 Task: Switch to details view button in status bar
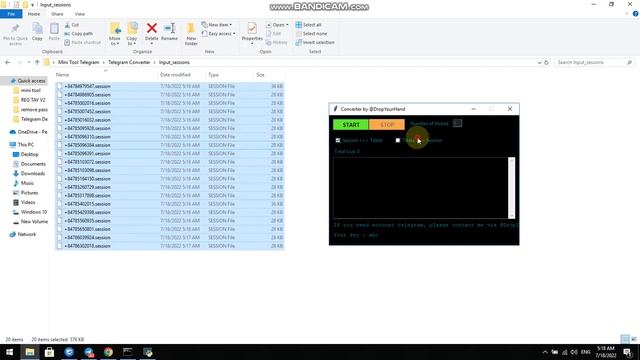(x=625, y=339)
